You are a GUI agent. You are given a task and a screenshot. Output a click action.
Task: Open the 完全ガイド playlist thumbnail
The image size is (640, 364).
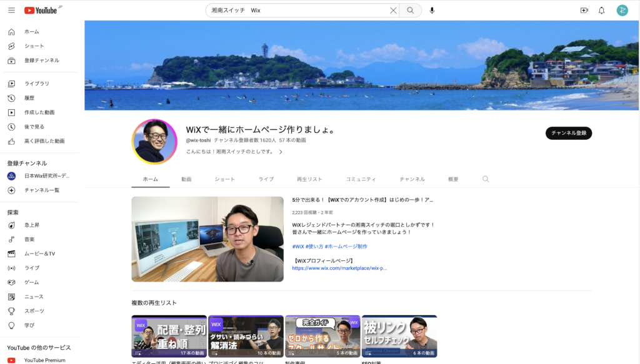(322, 337)
